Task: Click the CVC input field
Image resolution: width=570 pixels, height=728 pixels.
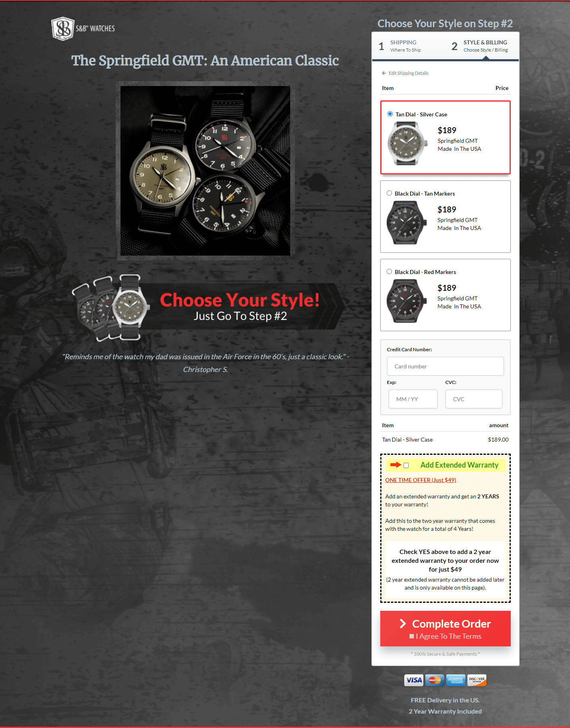Action: [474, 399]
